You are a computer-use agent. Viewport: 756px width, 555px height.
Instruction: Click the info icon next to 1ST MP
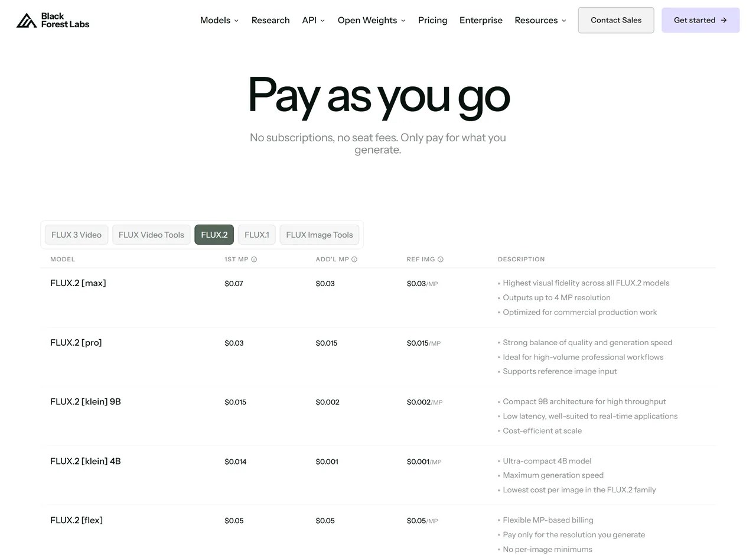(x=254, y=259)
